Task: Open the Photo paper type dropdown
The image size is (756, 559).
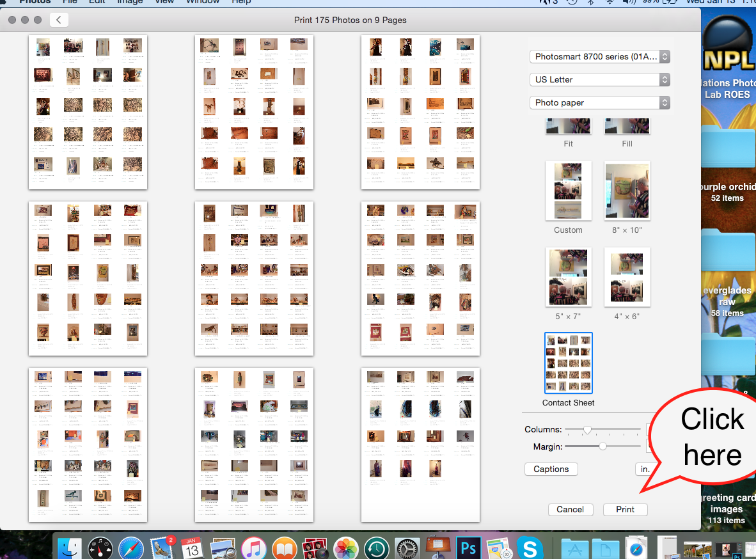Action: point(600,102)
